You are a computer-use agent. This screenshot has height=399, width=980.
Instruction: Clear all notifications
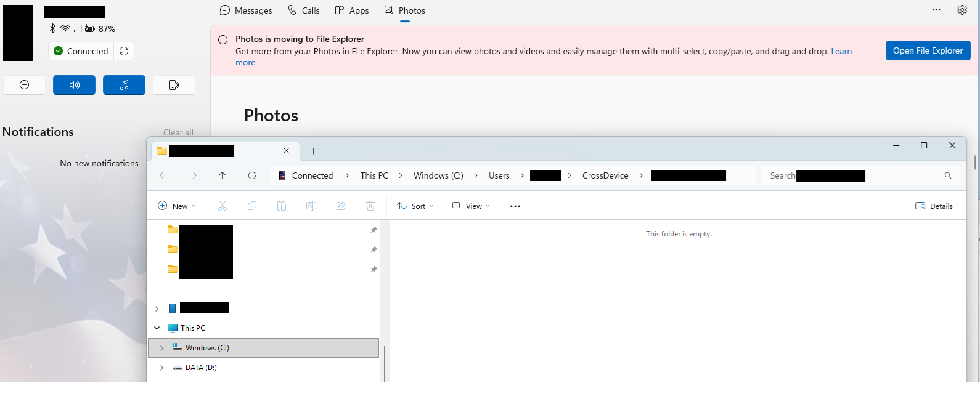tap(178, 132)
